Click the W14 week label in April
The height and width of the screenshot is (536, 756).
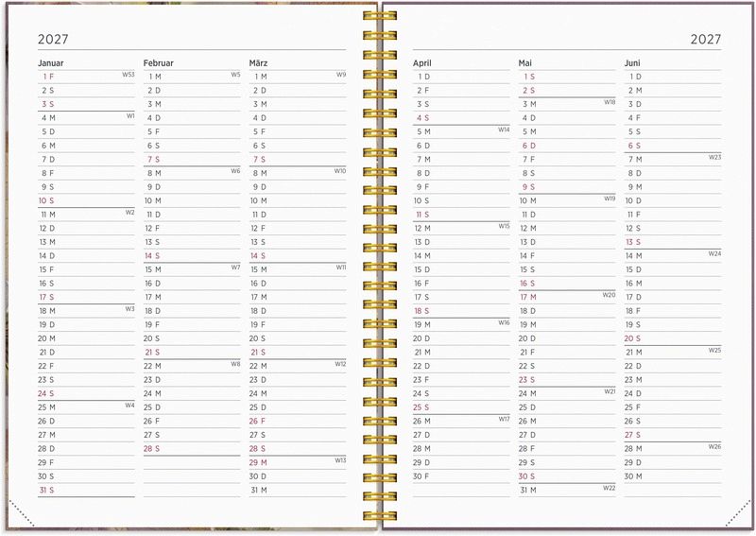pyautogui.click(x=504, y=130)
